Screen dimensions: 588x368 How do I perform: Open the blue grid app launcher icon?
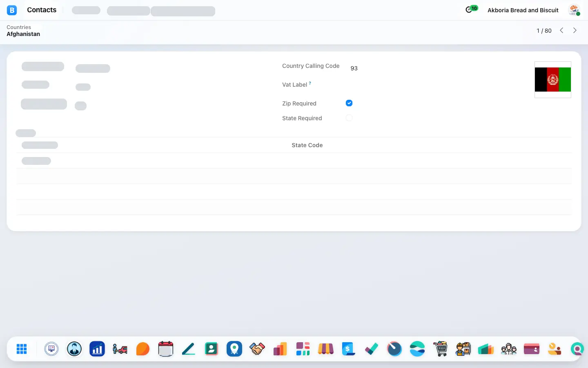tap(22, 349)
